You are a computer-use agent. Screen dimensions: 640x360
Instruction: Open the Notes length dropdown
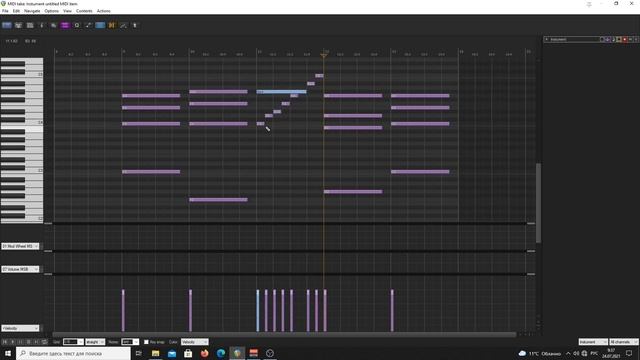130,342
